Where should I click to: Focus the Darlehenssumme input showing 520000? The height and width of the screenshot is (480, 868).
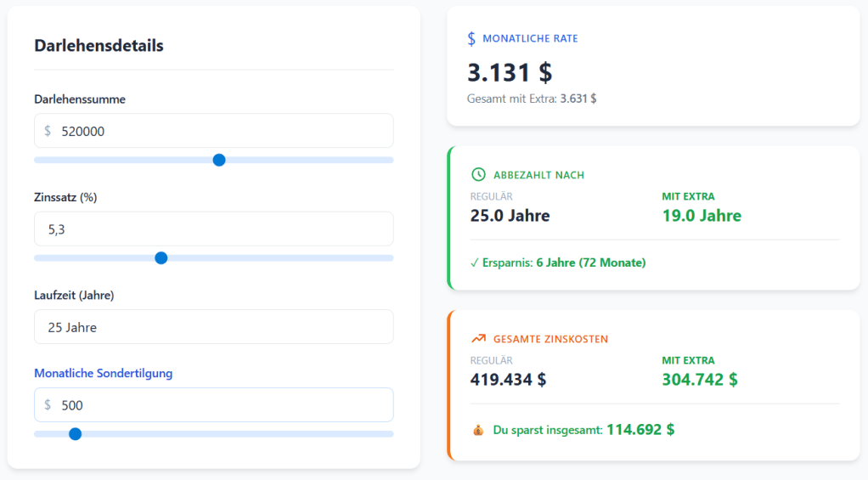point(221,131)
